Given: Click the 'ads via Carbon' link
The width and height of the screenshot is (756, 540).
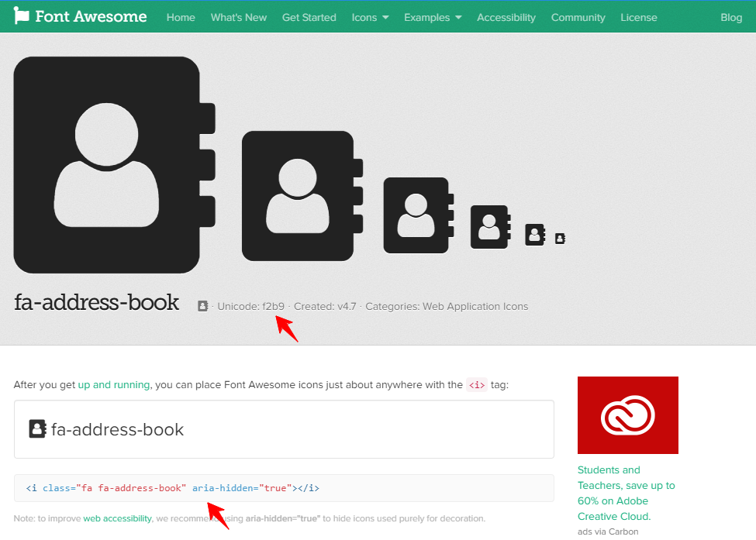Looking at the screenshot, I should coord(608,531).
